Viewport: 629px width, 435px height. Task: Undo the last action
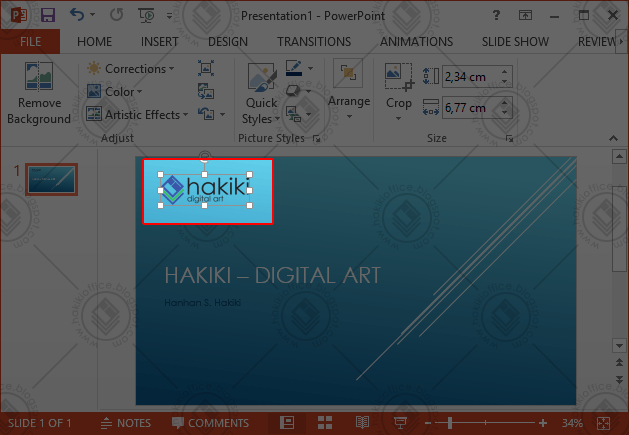click(x=77, y=15)
